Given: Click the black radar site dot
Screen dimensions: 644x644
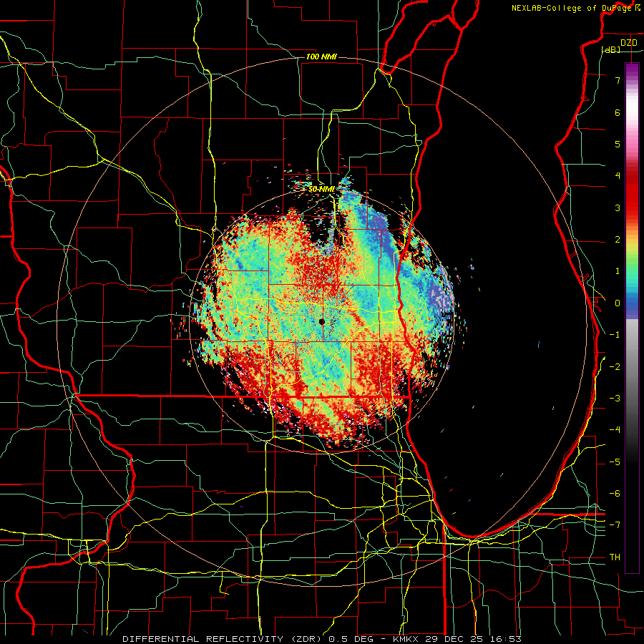Looking at the screenshot, I should pyautogui.click(x=321, y=322).
